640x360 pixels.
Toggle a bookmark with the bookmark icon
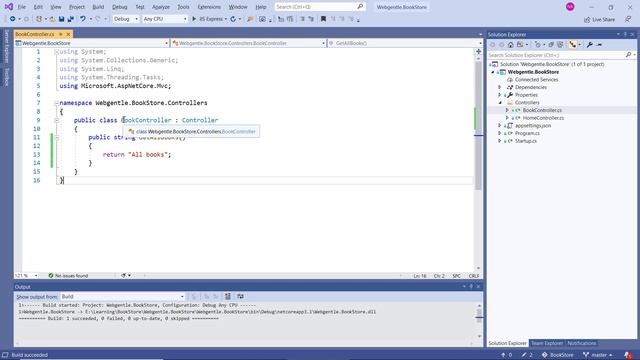pos(323,19)
